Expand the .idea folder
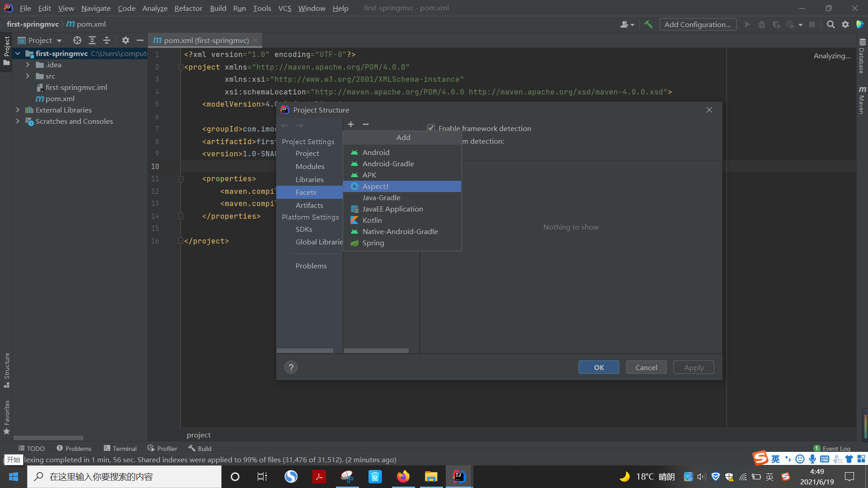 [x=28, y=65]
